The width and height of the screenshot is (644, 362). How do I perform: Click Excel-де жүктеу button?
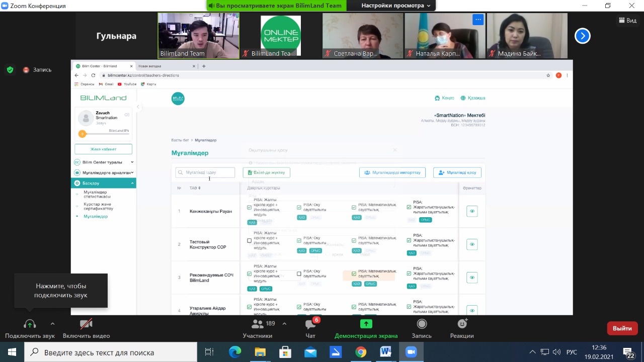267,172
